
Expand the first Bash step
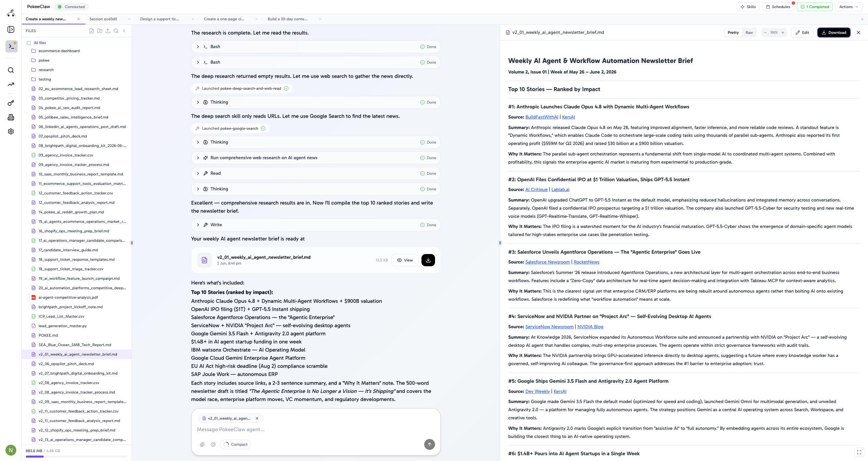click(316, 47)
